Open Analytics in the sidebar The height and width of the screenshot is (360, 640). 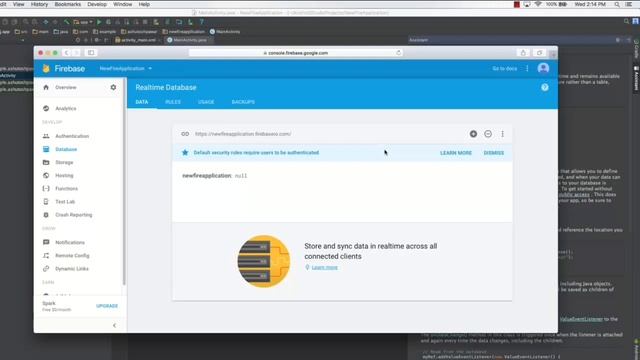(x=66, y=109)
